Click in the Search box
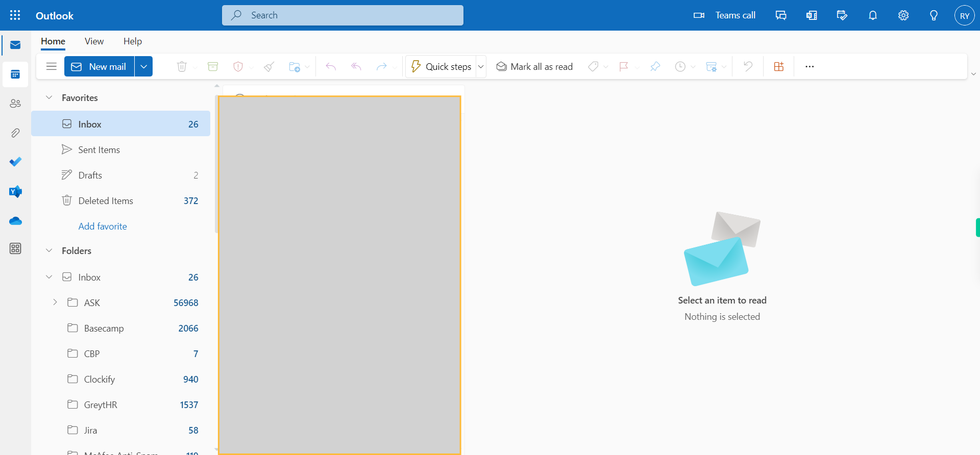980x455 pixels. (342, 15)
